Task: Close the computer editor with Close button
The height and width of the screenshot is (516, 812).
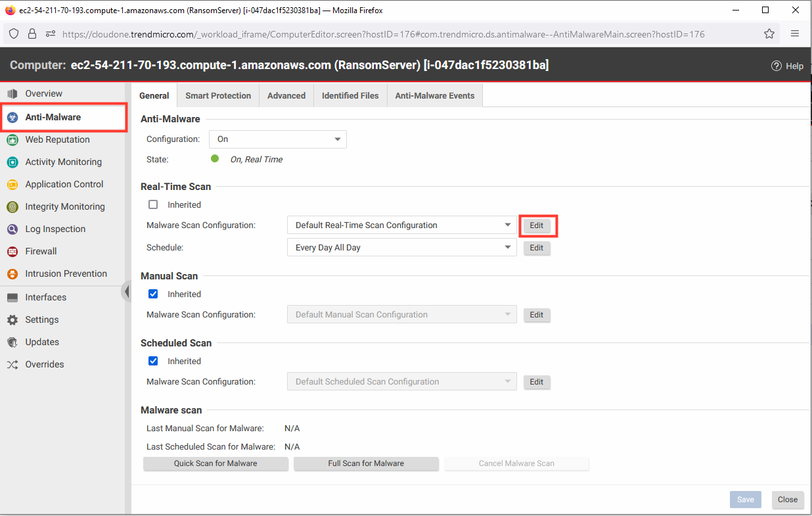Action: click(788, 500)
